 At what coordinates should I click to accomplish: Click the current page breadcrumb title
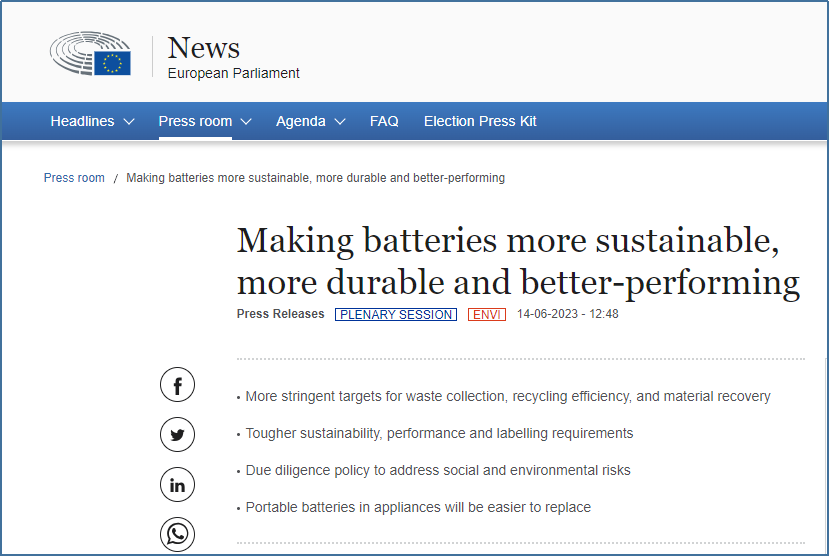(315, 178)
